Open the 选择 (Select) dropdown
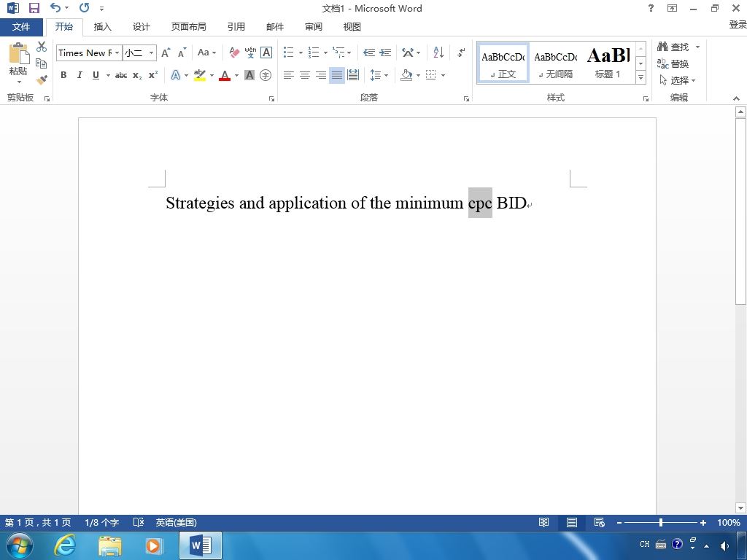The width and height of the screenshot is (747, 560). pos(678,80)
